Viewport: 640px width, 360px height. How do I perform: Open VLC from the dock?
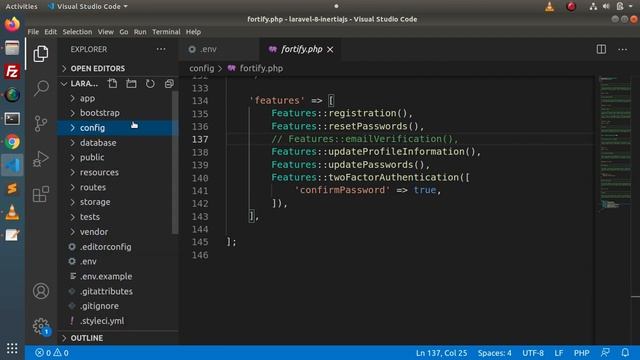(x=12, y=212)
